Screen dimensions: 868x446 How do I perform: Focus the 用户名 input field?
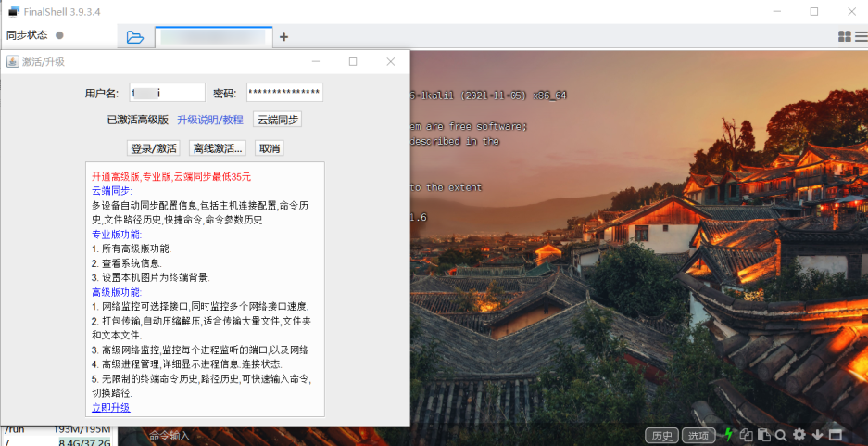pos(167,93)
